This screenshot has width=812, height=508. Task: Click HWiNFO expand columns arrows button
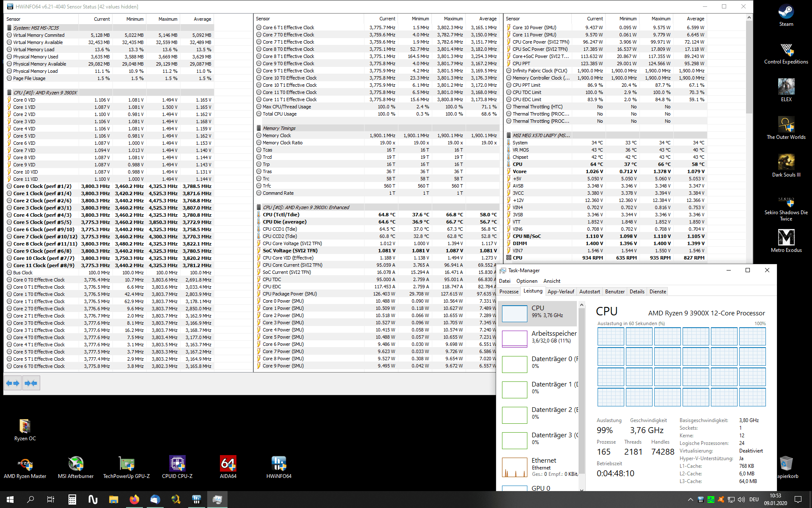(13, 383)
